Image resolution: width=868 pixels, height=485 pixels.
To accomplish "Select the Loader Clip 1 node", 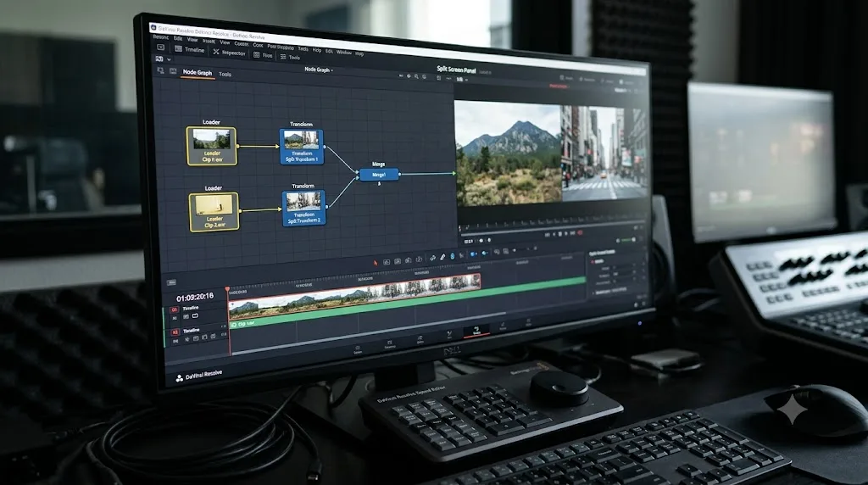I will (211, 146).
